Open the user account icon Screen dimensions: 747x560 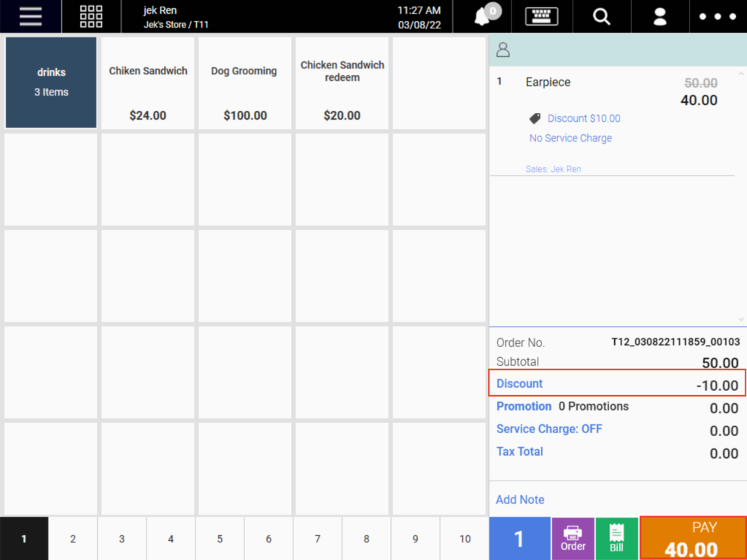pos(659,16)
